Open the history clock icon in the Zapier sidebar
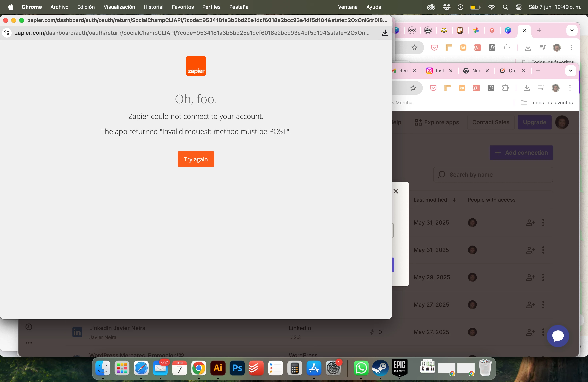 click(x=29, y=327)
